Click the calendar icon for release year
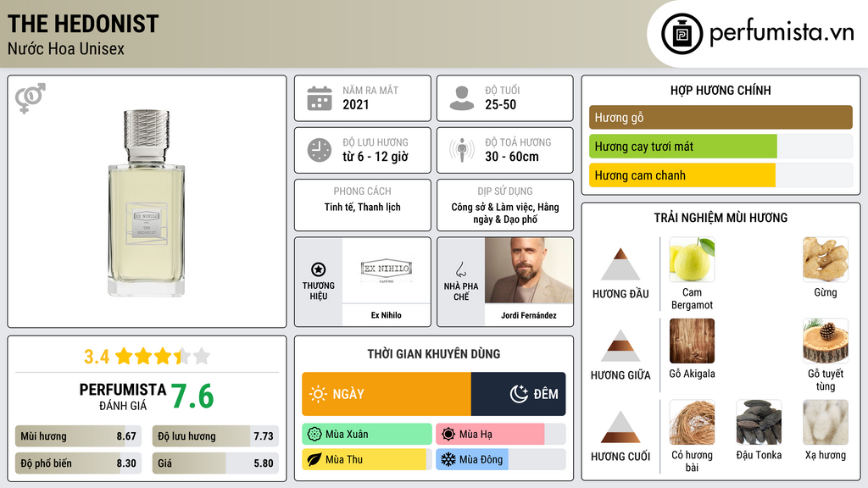The width and height of the screenshot is (868, 488). pyautogui.click(x=320, y=98)
